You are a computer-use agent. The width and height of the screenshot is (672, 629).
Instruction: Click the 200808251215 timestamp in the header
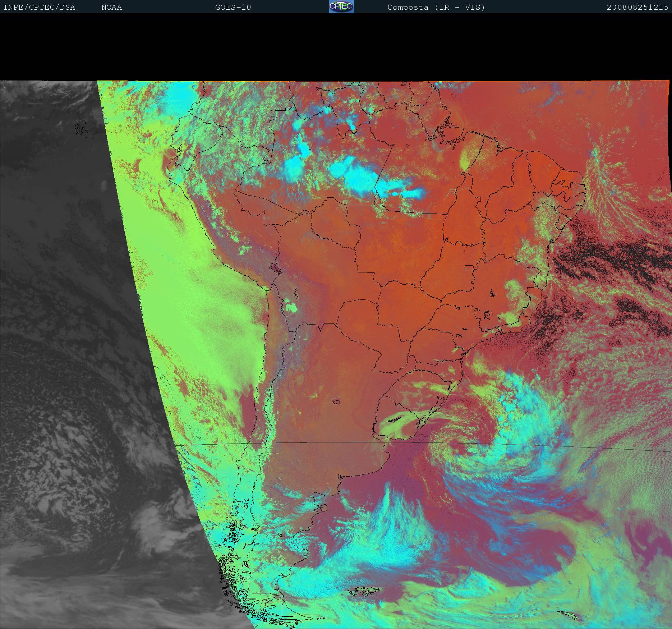coord(637,7)
